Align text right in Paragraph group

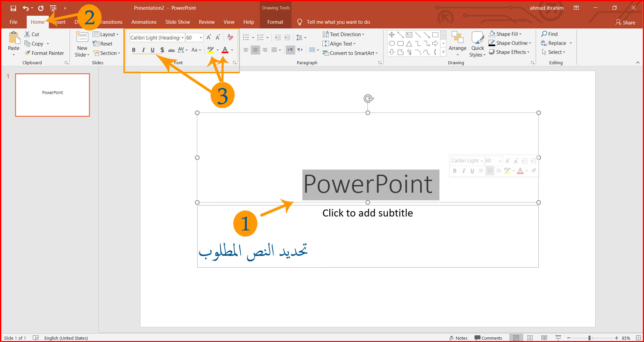coord(265,50)
